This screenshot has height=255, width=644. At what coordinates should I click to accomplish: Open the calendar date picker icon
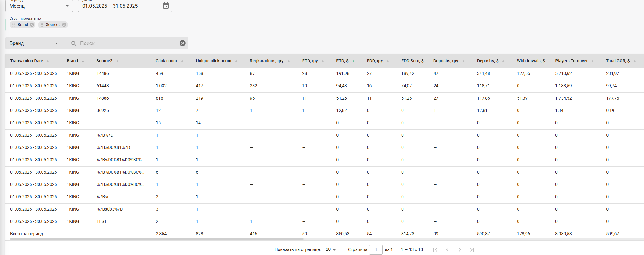[166, 6]
